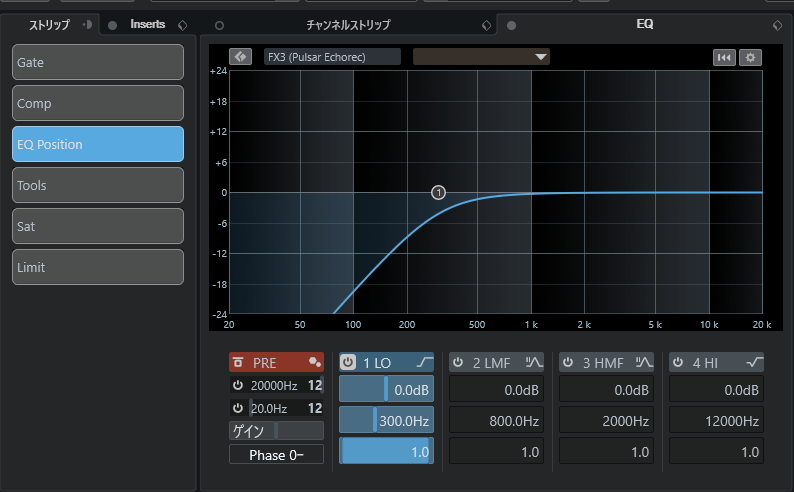Select the Sat strip module

[x=98, y=226]
